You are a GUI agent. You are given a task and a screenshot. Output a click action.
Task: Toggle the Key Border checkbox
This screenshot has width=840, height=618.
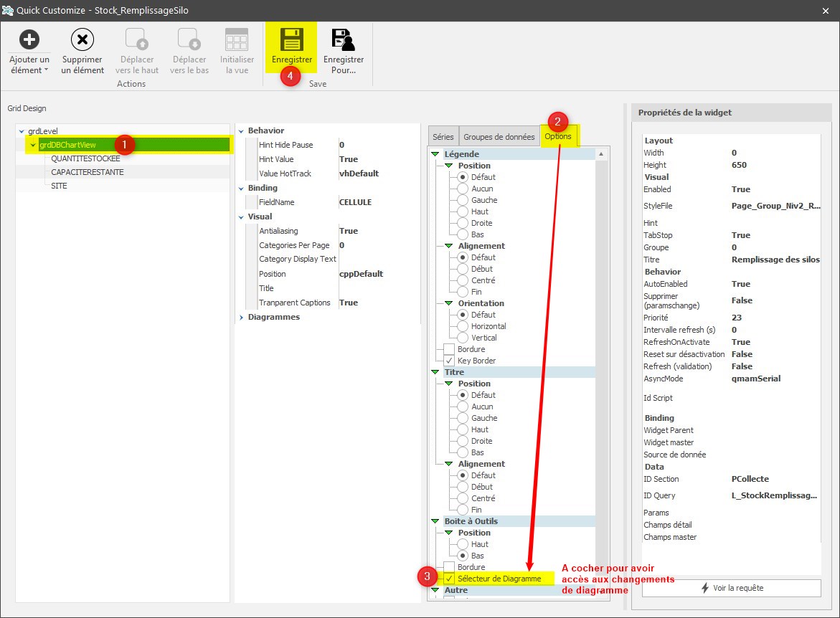(x=450, y=361)
